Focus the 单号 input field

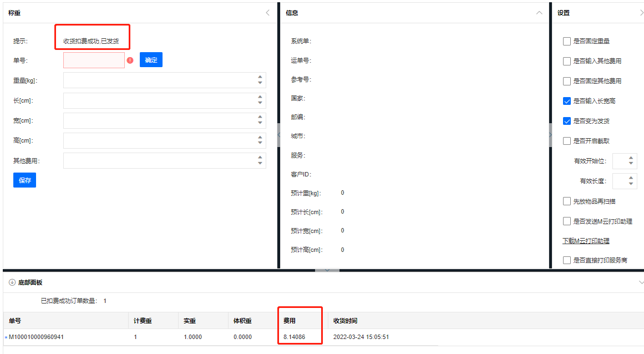pos(94,60)
